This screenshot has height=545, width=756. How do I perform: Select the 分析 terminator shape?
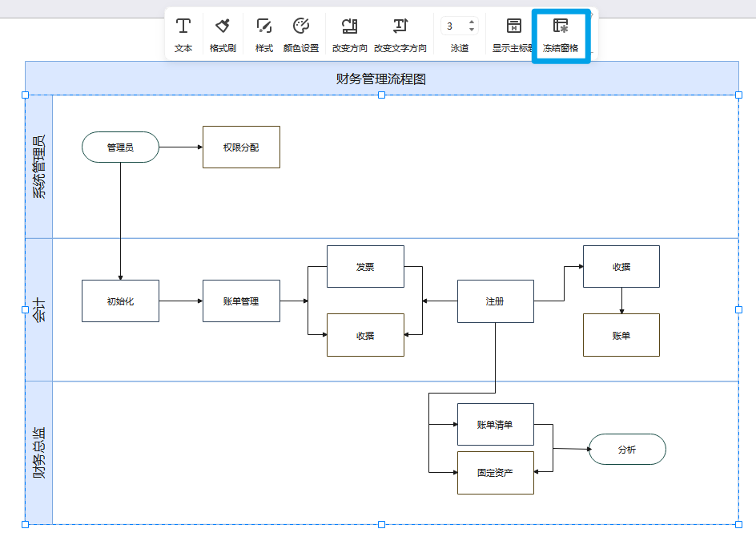627,450
